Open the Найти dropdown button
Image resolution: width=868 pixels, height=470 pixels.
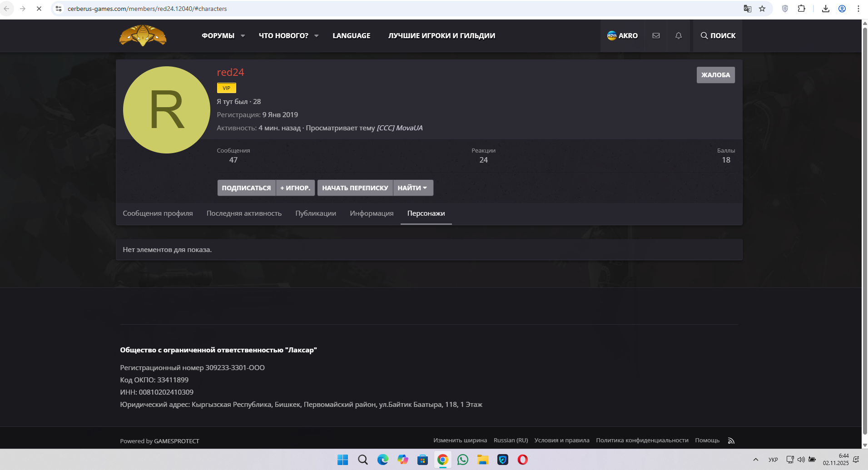click(x=412, y=188)
